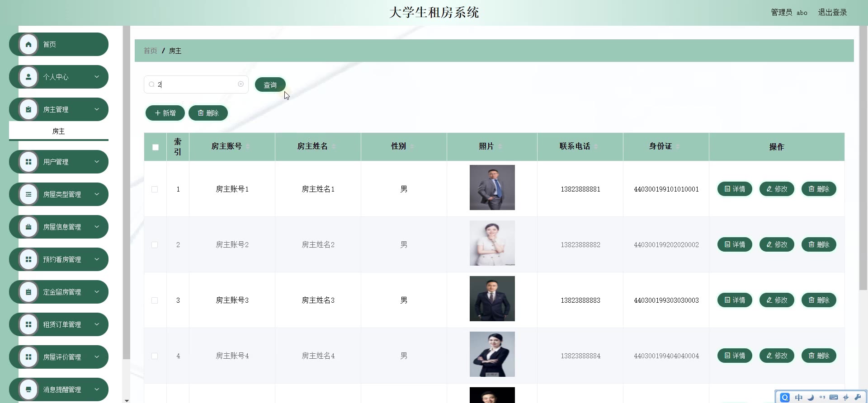The width and height of the screenshot is (868, 403).
Task: Click the clipboard icon for 定金留房管理
Action: (28, 292)
